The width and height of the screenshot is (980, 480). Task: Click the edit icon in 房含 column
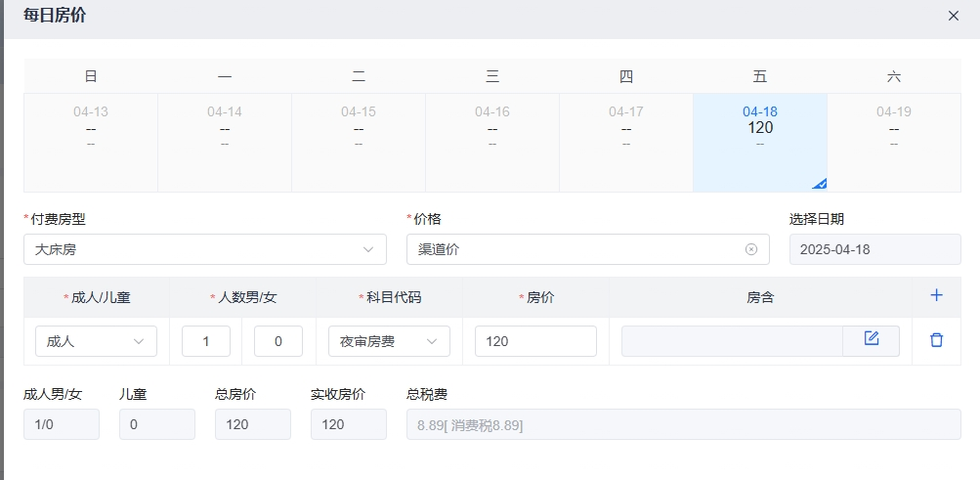(871, 340)
